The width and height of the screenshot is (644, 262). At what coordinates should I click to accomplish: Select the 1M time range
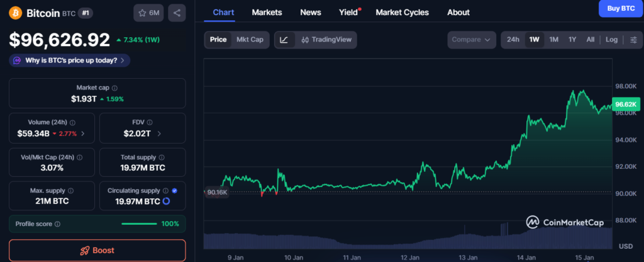click(x=553, y=40)
